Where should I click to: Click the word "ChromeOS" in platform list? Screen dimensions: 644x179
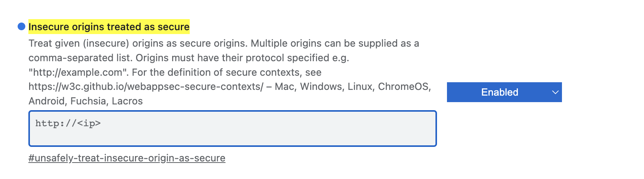(x=404, y=87)
